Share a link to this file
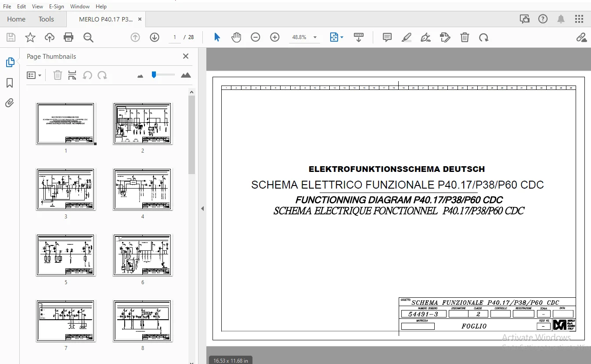 point(581,38)
